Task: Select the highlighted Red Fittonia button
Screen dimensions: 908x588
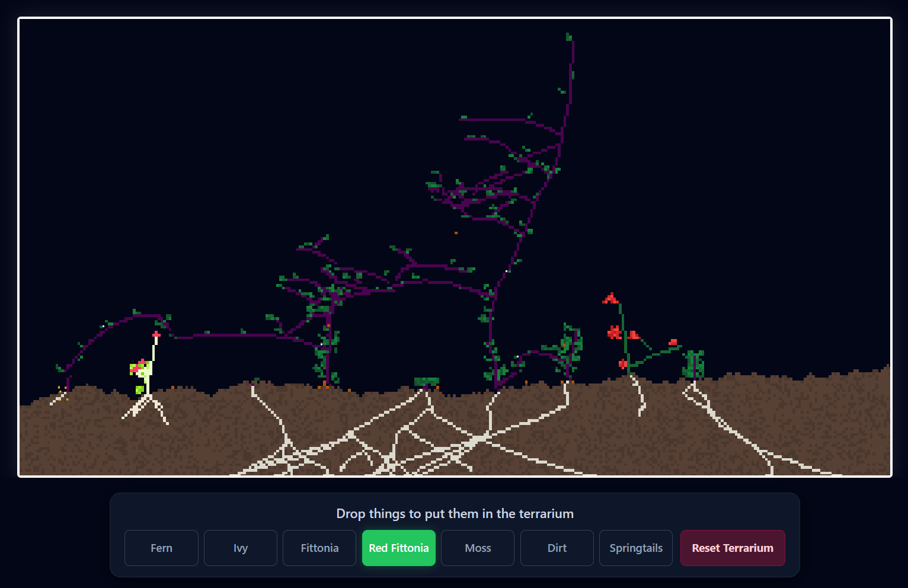Action: click(399, 548)
